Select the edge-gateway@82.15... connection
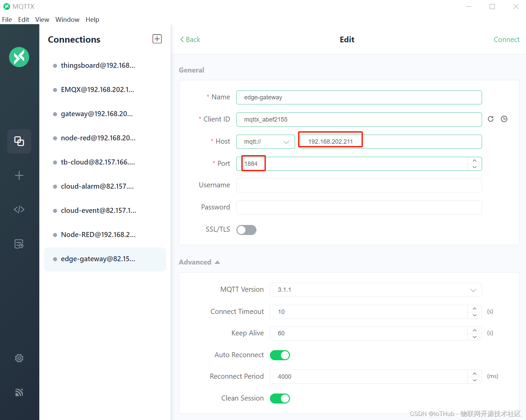The height and width of the screenshot is (420, 526). (x=105, y=259)
